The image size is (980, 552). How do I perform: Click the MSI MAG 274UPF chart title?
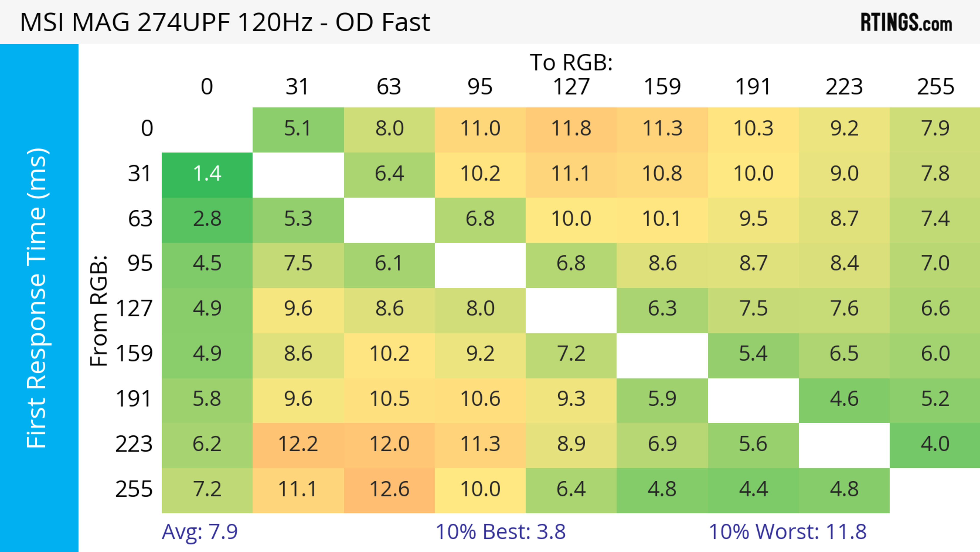pyautogui.click(x=225, y=22)
